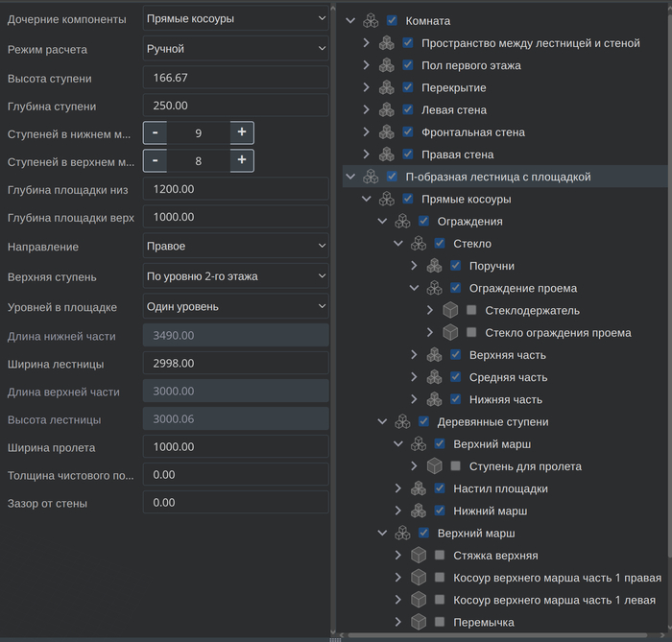Click the assembly icon next to Поручни
Viewport: 672px width, 642px height.
point(434,266)
